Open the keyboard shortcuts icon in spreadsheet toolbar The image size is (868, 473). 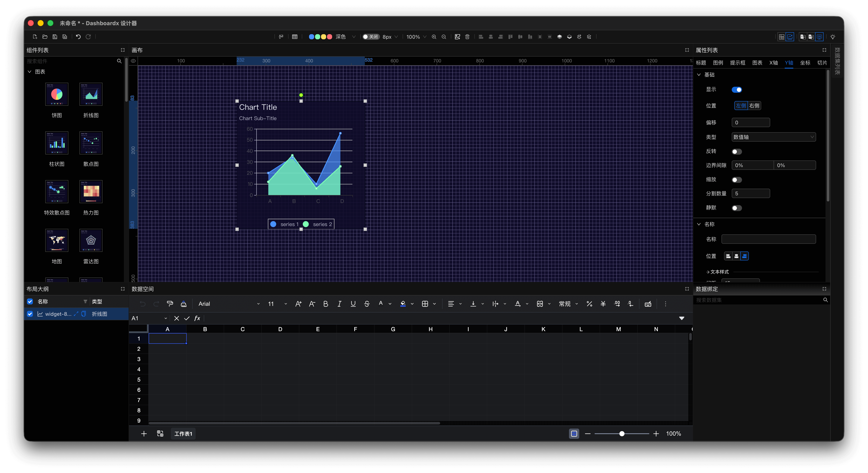648,304
